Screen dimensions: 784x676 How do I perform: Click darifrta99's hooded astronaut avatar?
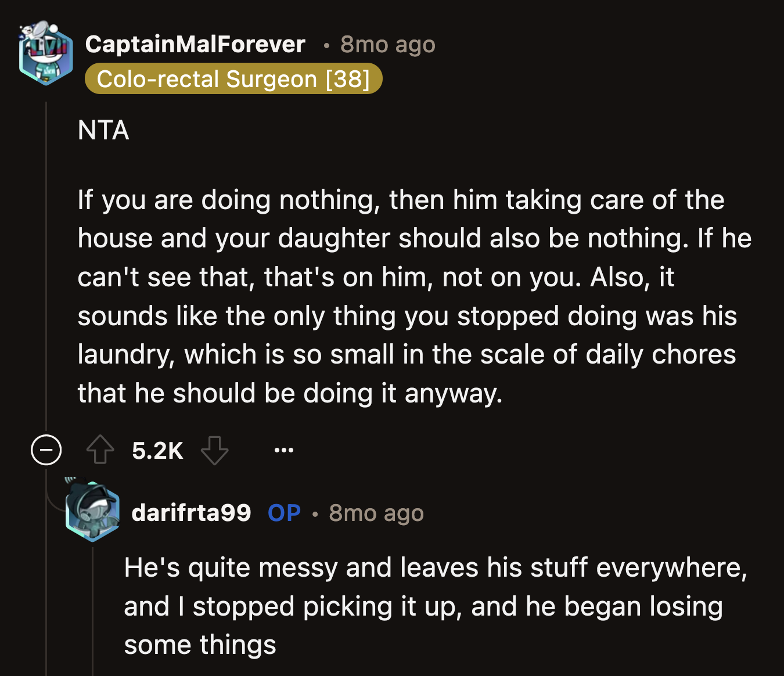[x=92, y=511]
